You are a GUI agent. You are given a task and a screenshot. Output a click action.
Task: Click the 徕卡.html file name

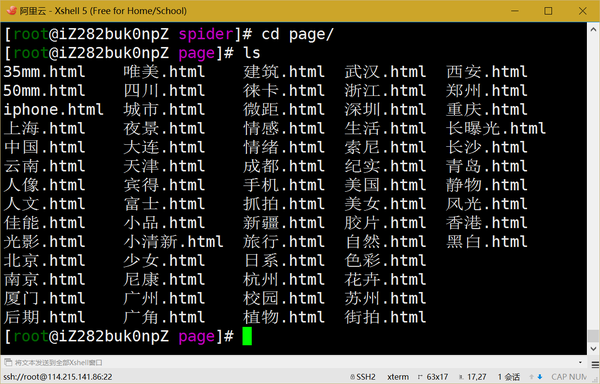point(284,91)
